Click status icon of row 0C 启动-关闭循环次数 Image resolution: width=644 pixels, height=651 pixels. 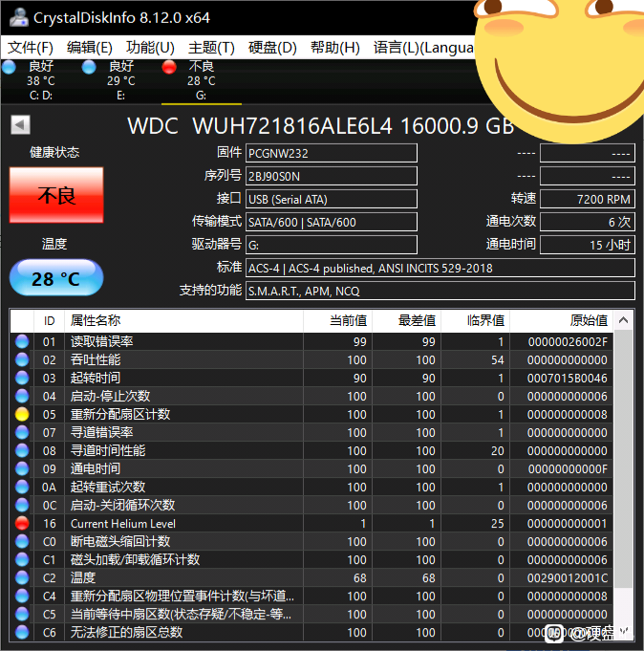click(x=22, y=505)
